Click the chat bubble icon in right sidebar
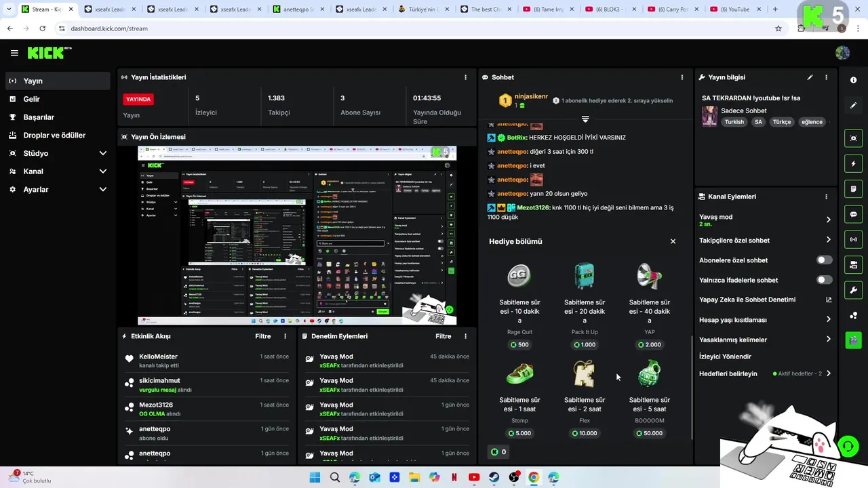 click(853, 214)
